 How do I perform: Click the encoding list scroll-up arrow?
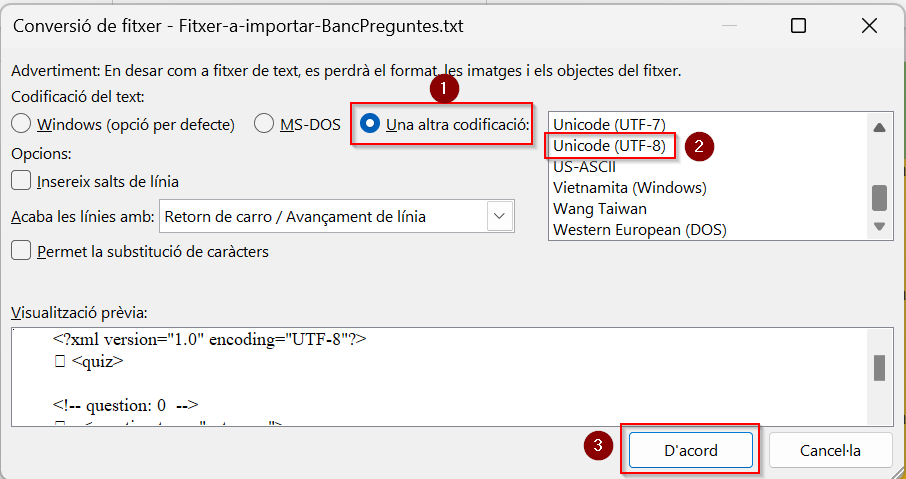(879, 128)
